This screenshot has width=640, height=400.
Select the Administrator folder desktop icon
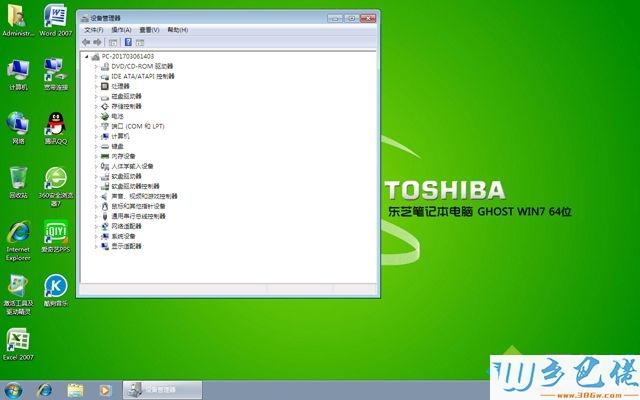[18, 20]
